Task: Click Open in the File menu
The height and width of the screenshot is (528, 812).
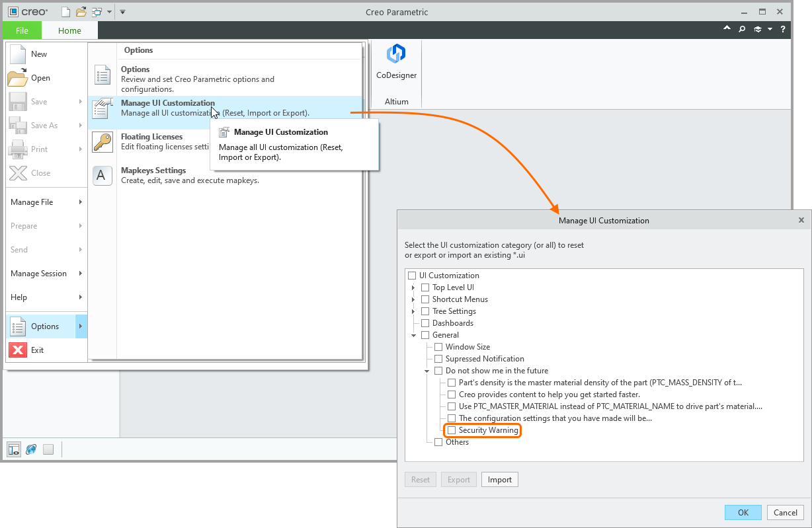Action: [x=46, y=78]
